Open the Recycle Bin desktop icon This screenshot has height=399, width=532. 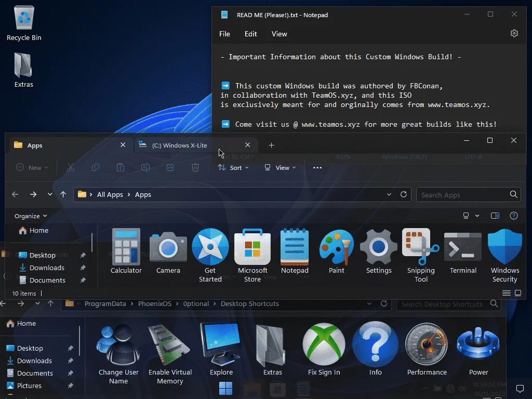pos(24,23)
